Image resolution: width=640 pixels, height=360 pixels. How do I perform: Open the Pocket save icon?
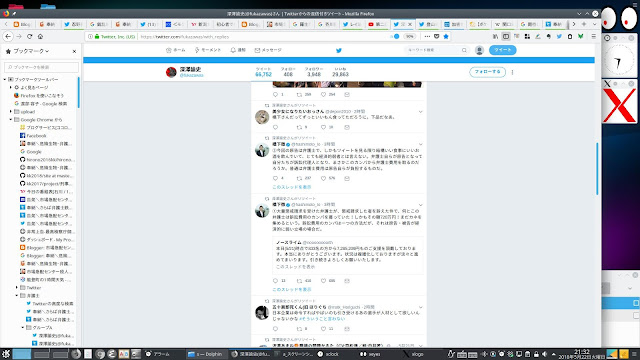coord(436,36)
